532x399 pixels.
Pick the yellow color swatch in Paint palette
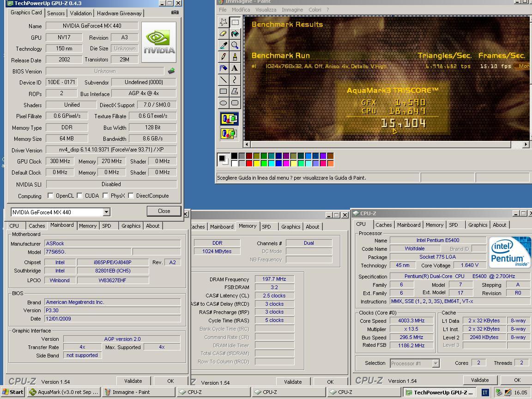(x=256, y=163)
